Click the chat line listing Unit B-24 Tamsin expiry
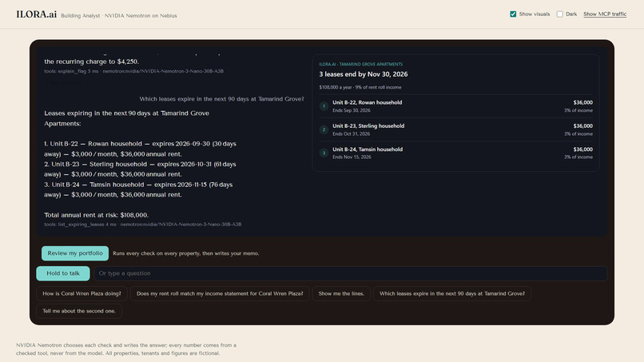Image resolution: width=644 pixels, height=362 pixels. [138, 190]
